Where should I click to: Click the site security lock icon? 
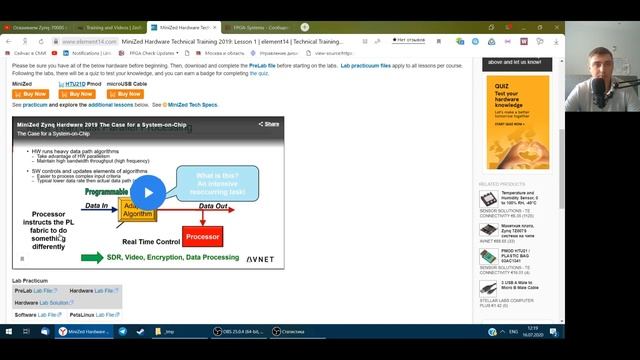click(x=56, y=41)
